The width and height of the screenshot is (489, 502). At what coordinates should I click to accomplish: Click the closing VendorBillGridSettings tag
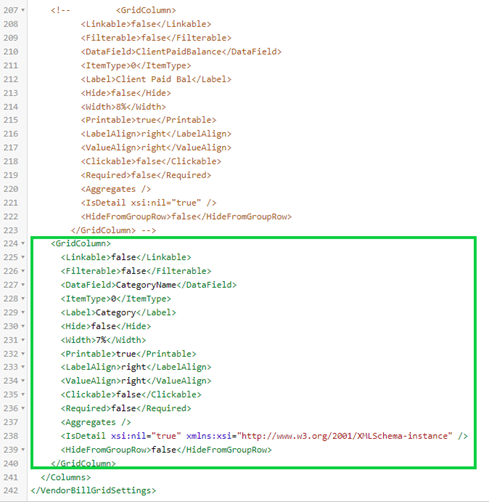(93, 491)
